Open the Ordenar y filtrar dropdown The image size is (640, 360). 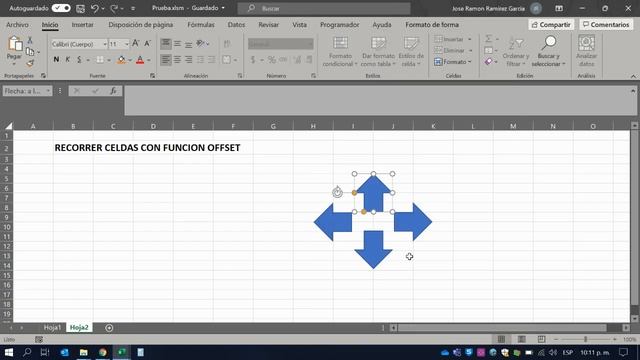point(516,52)
